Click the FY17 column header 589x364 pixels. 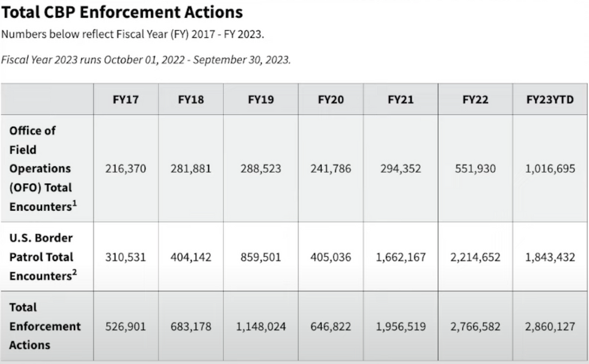click(126, 100)
